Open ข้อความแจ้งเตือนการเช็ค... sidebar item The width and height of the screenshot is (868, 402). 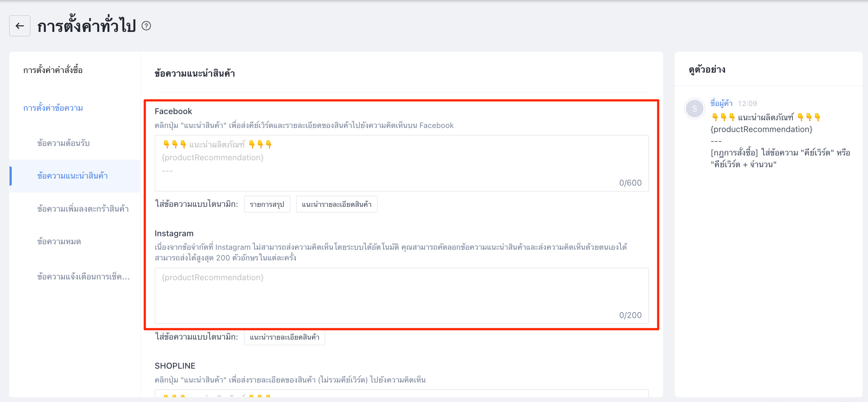pos(84,277)
